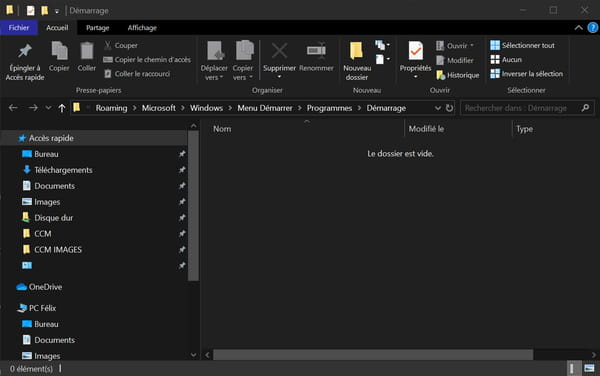Create a Nouveau dossier
The width and height of the screenshot is (600, 376).
(x=357, y=61)
